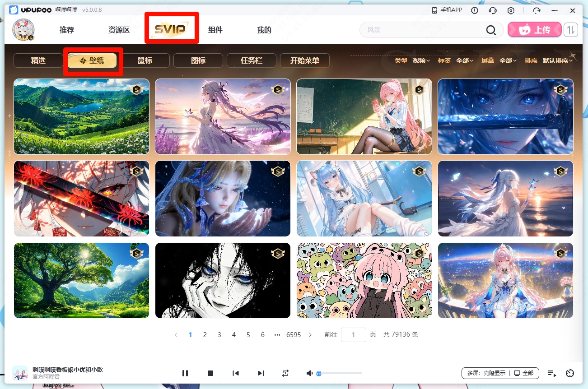This screenshot has width=588, height=389.
Task: Open the 排序 默认排序 sort dropdown
Action: pyautogui.click(x=557, y=60)
